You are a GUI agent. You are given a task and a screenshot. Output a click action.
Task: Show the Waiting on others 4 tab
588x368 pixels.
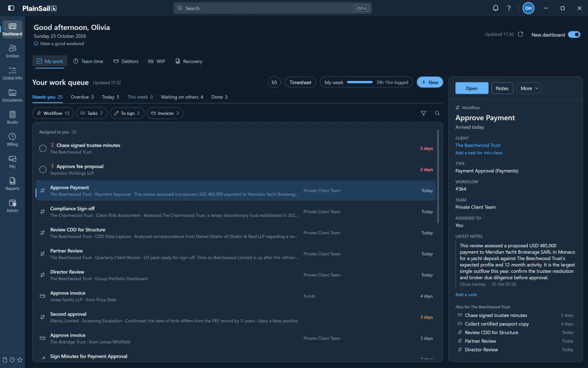pos(182,97)
